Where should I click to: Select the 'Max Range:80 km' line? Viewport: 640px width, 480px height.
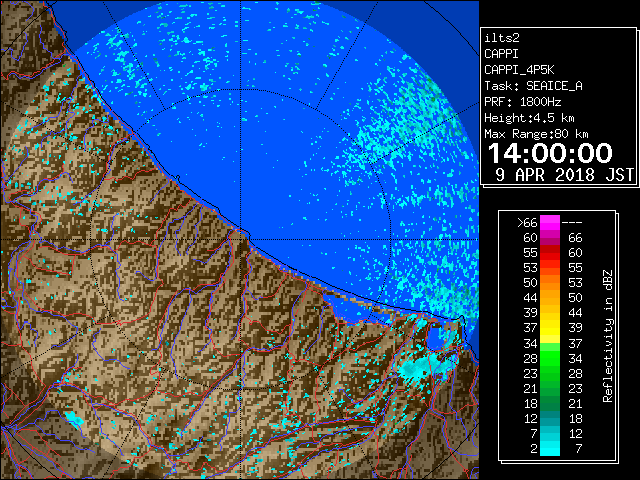(x=536, y=134)
